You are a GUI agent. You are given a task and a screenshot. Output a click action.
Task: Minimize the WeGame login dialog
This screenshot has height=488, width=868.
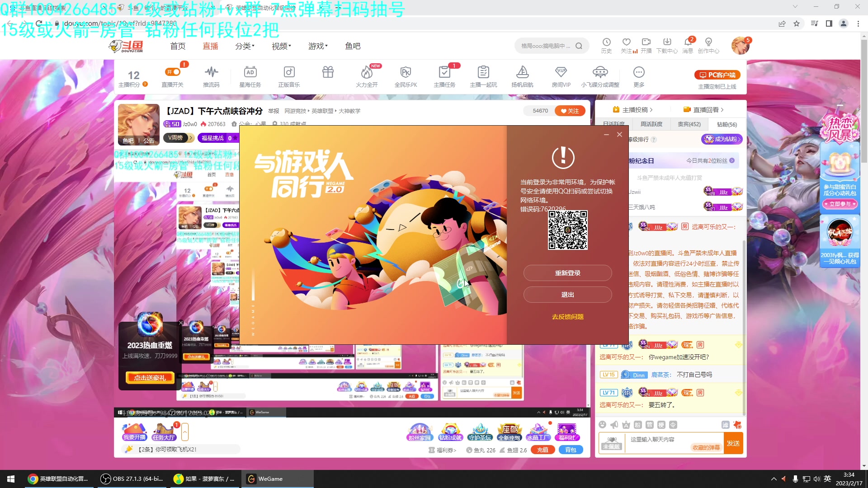(x=606, y=135)
